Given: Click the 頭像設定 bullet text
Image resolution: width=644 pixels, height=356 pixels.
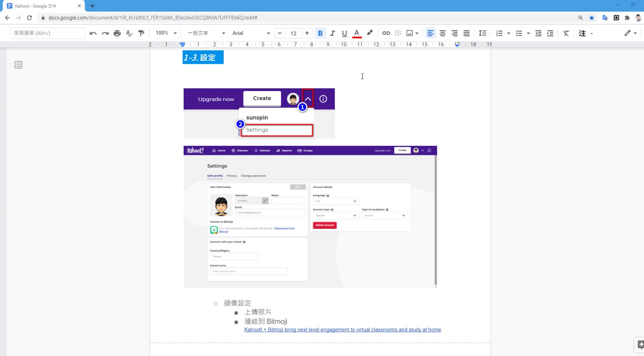Looking at the screenshot, I should point(237,303).
